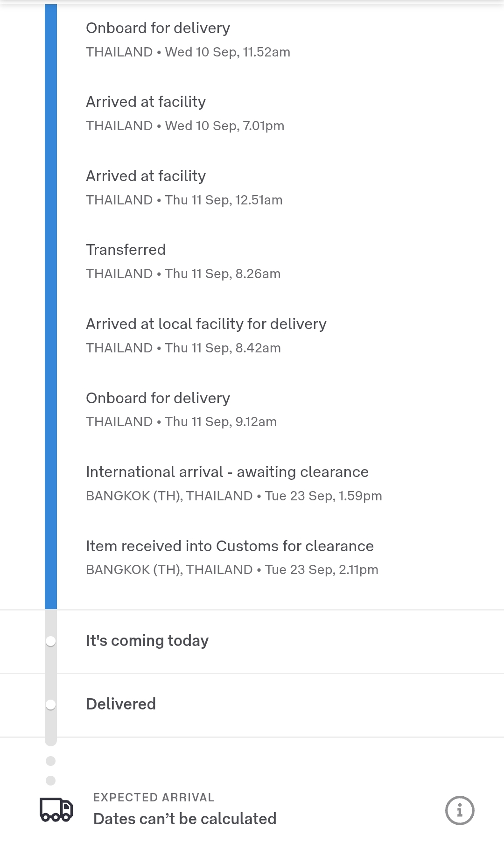Tap the "Tue 23 Sep, 2.11pm" Bangkok timestamp
This screenshot has width=504, height=842.
pyautogui.click(x=322, y=570)
